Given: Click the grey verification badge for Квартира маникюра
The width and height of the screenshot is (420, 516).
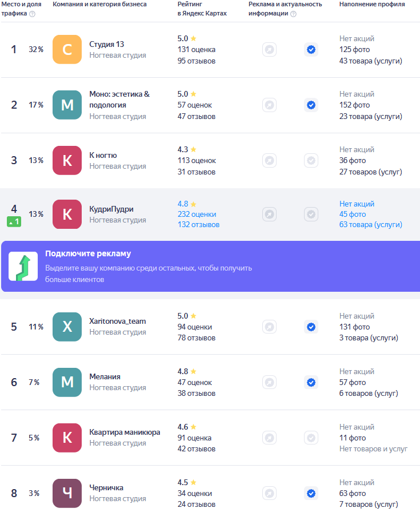Looking at the screenshot, I should [311, 438].
